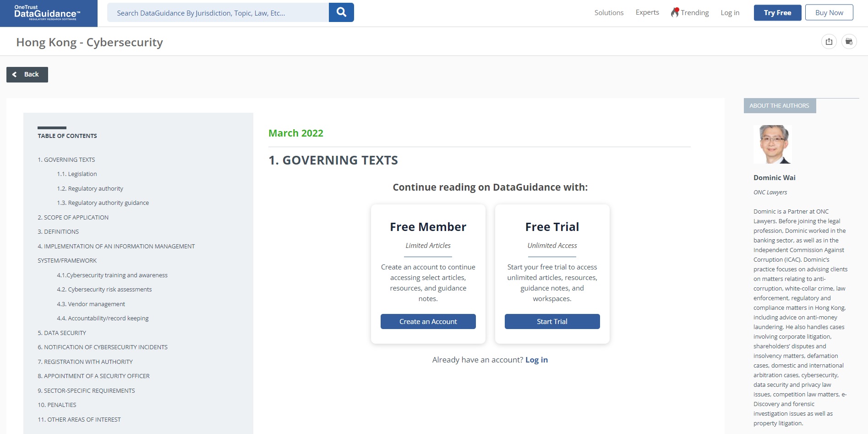Image resolution: width=868 pixels, height=434 pixels.
Task: Jump to 1. Governing Texts in contents
Action: click(66, 159)
